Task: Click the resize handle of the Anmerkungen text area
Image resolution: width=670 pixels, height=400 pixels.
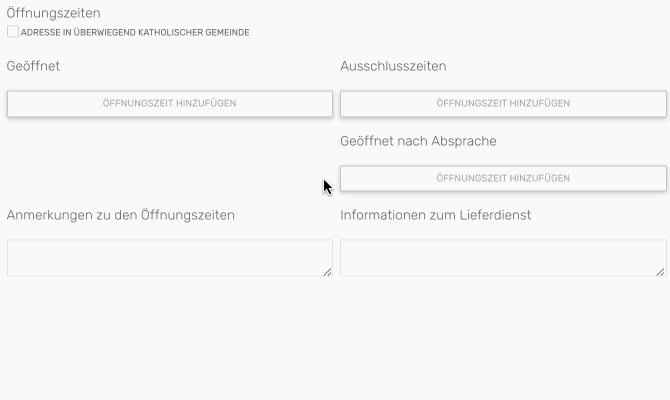Action: (x=327, y=271)
